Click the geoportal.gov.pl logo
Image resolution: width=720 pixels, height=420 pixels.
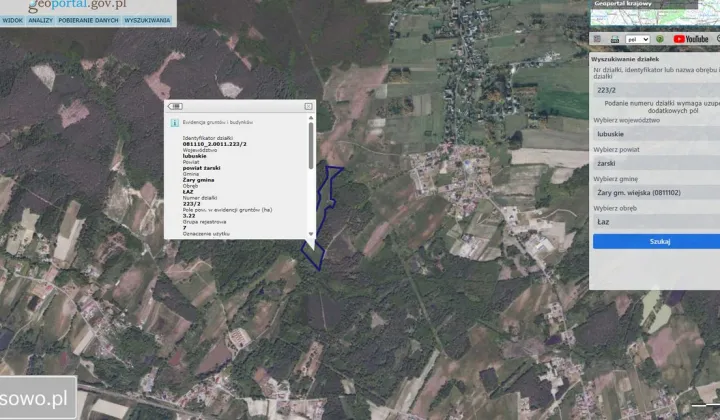coord(77,6)
